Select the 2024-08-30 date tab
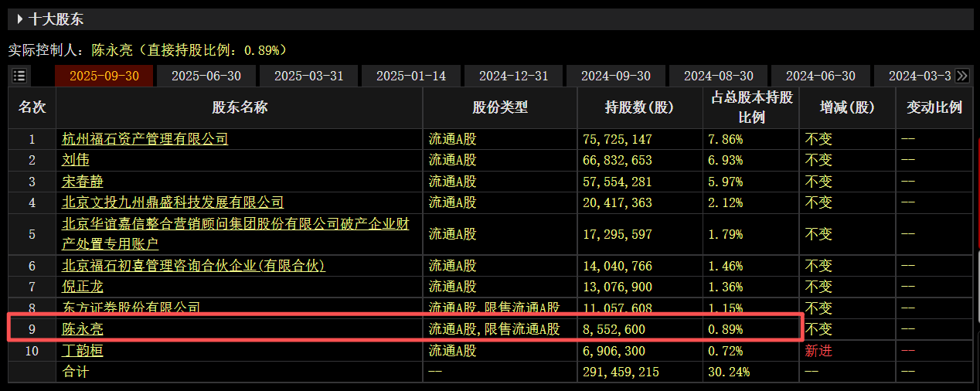 [719, 76]
